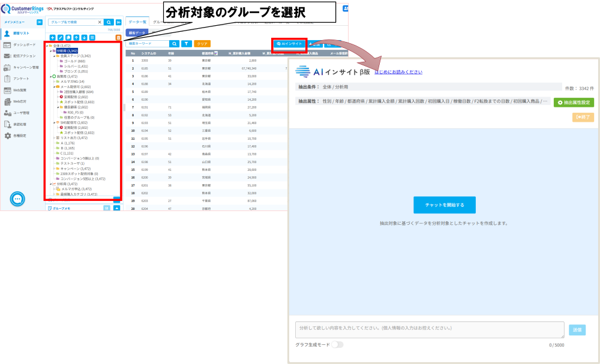
Task: Click the group name search field
Action: coord(73,22)
